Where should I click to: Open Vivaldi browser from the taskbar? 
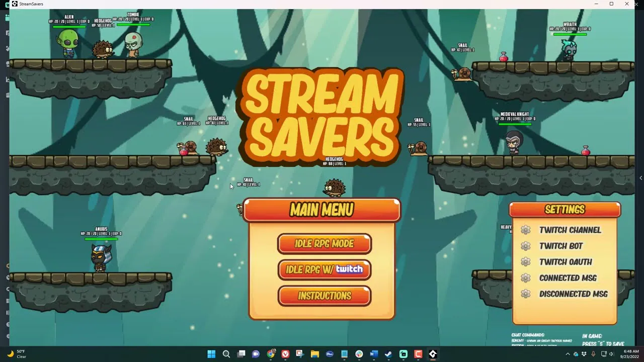tap(285, 354)
